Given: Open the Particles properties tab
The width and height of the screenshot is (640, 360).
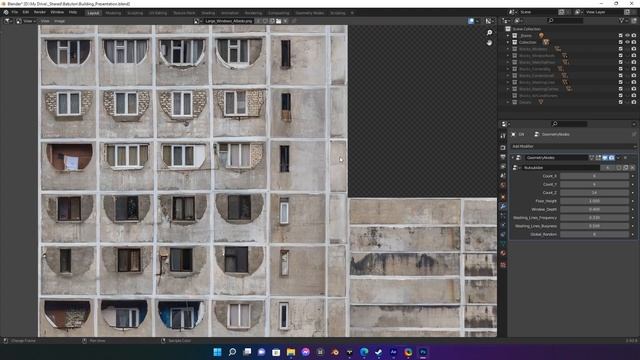Looking at the screenshot, I should tap(503, 215).
